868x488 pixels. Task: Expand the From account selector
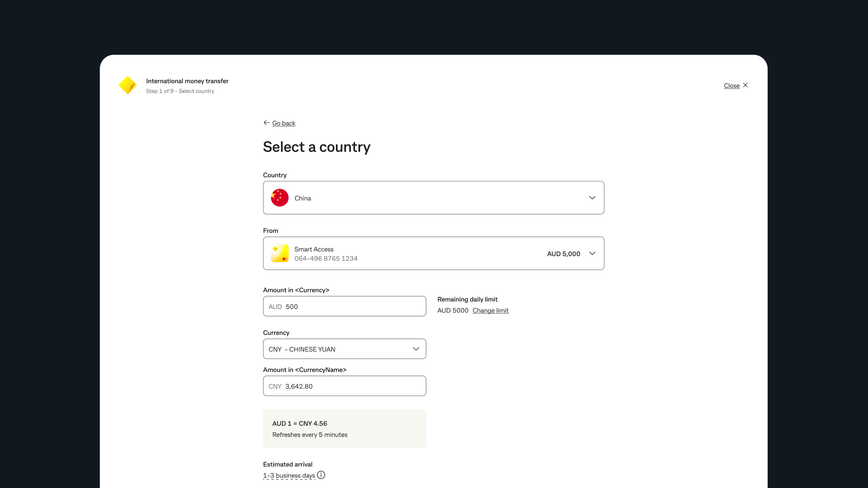pos(433,253)
